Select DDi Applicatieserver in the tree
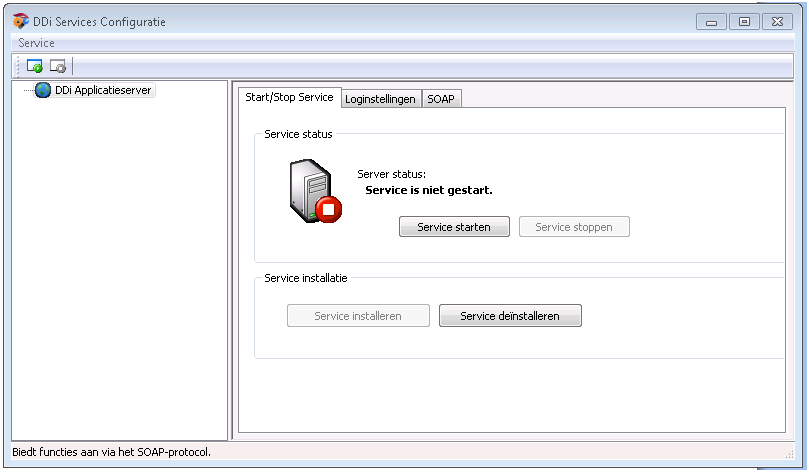The image size is (809, 472). point(104,90)
